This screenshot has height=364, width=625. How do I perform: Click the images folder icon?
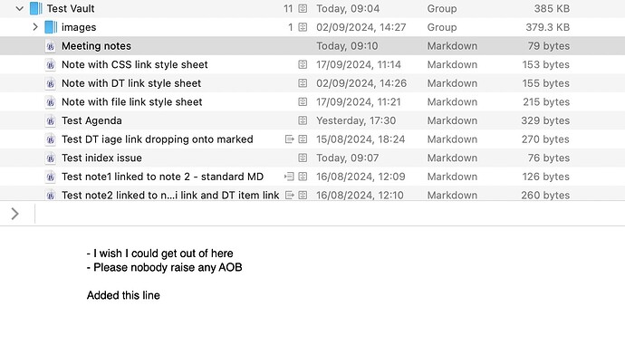pos(51,27)
